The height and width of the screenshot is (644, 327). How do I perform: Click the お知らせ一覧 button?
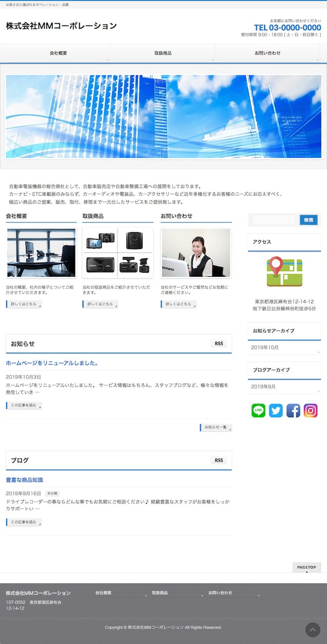pos(216,427)
